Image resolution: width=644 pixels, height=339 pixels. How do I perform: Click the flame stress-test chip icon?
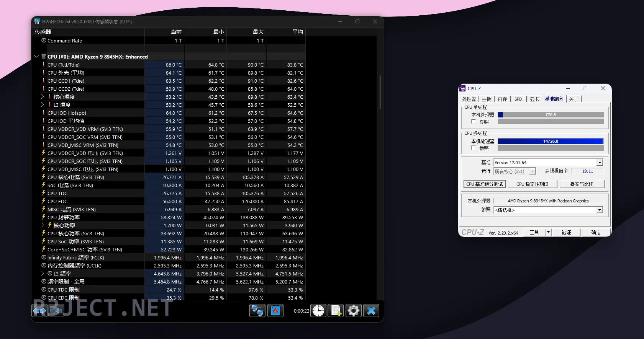pos(275,311)
